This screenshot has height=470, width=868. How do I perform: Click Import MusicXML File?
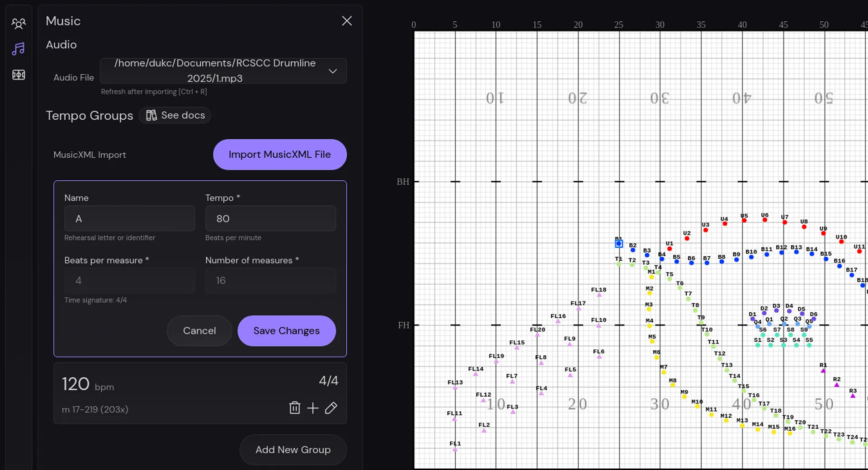pos(279,155)
